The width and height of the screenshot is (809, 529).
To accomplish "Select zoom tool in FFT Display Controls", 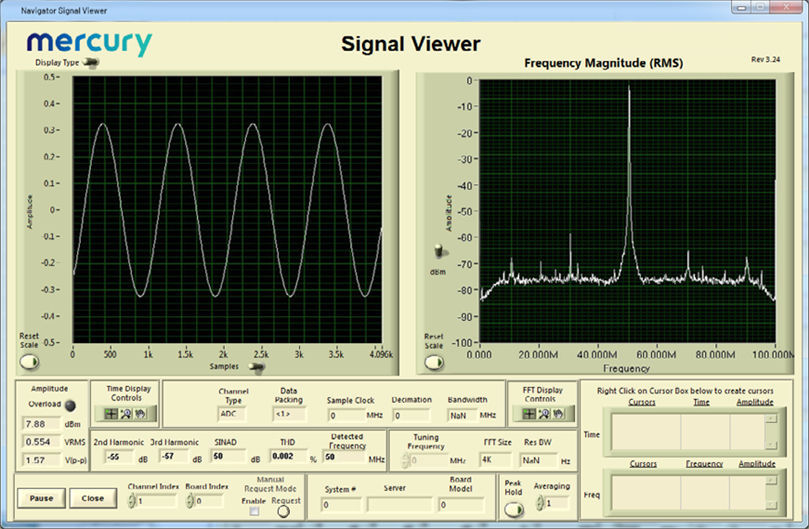I will point(543,413).
